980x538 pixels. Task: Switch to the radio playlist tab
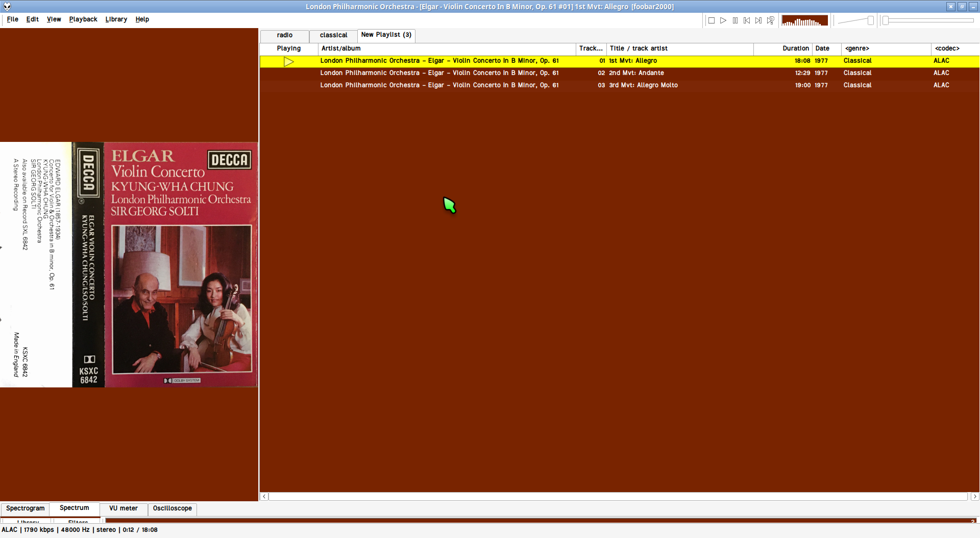(285, 35)
